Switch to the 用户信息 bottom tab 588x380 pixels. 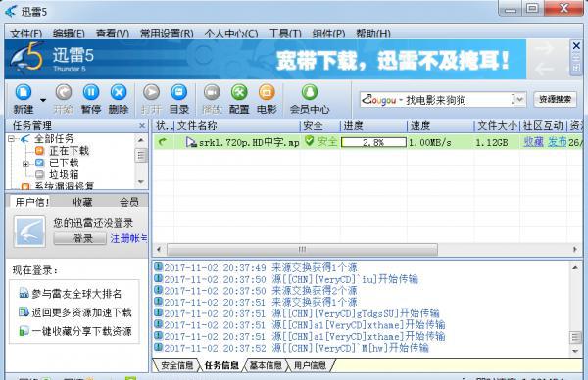pyautogui.click(x=310, y=365)
